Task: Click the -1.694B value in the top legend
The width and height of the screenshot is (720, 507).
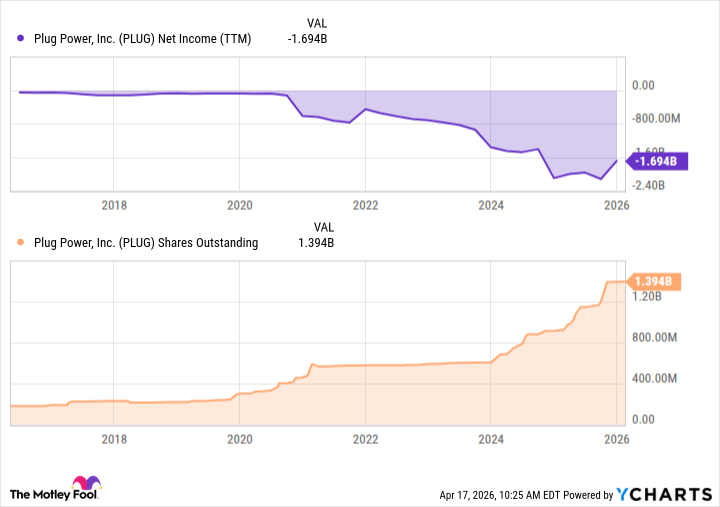Action: [307, 39]
